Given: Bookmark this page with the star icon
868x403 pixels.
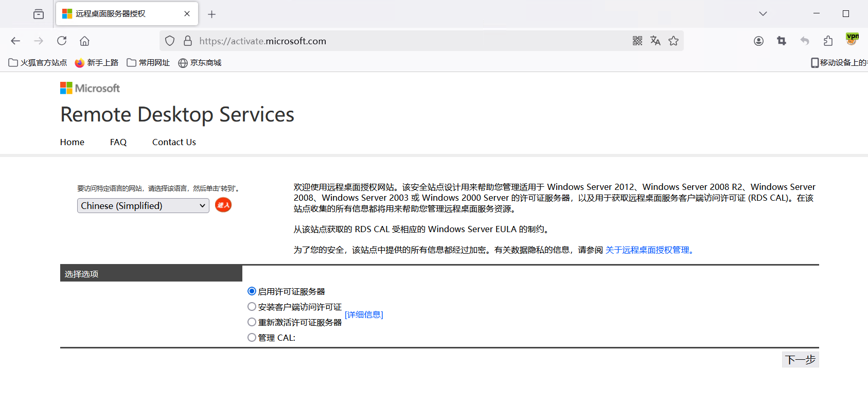Looking at the screenshot, I should 673,41.
